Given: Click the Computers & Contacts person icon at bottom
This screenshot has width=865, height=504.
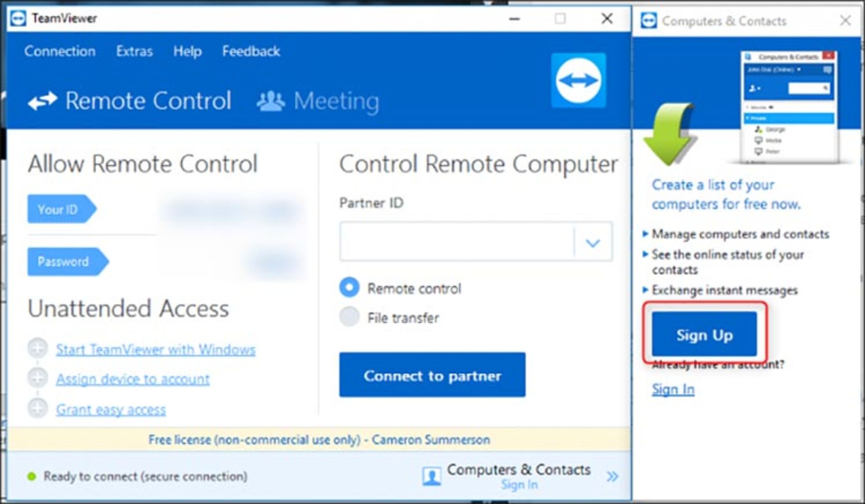Looking at the screenshot, I should click(x=432, y=476).
